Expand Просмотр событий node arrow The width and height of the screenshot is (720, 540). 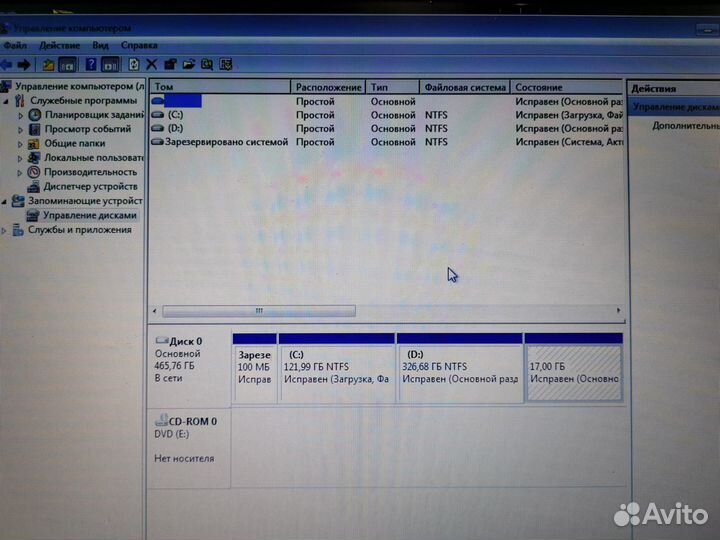[x=20, y=130]
